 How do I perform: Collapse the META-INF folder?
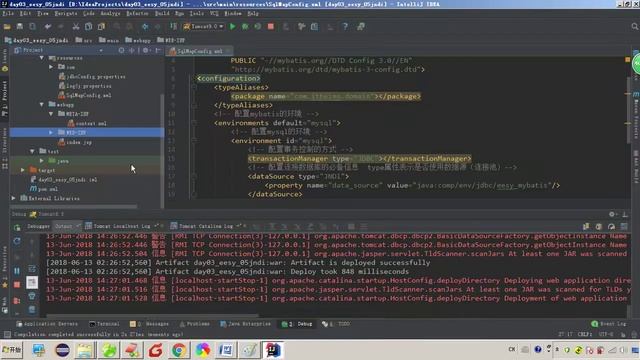click(x=51, y=114)
